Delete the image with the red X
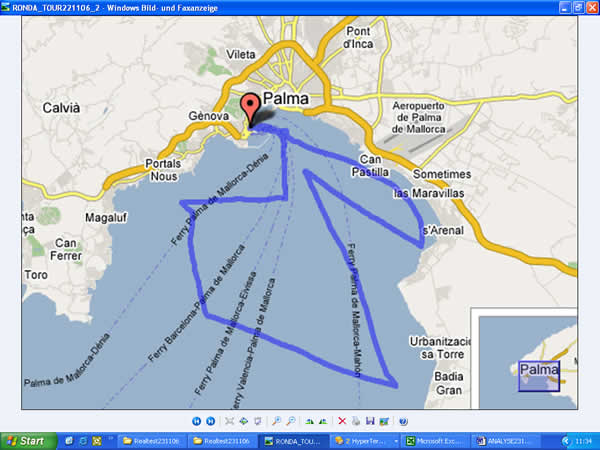The height and width of the screenshot is (450, 600). (342, 422)
